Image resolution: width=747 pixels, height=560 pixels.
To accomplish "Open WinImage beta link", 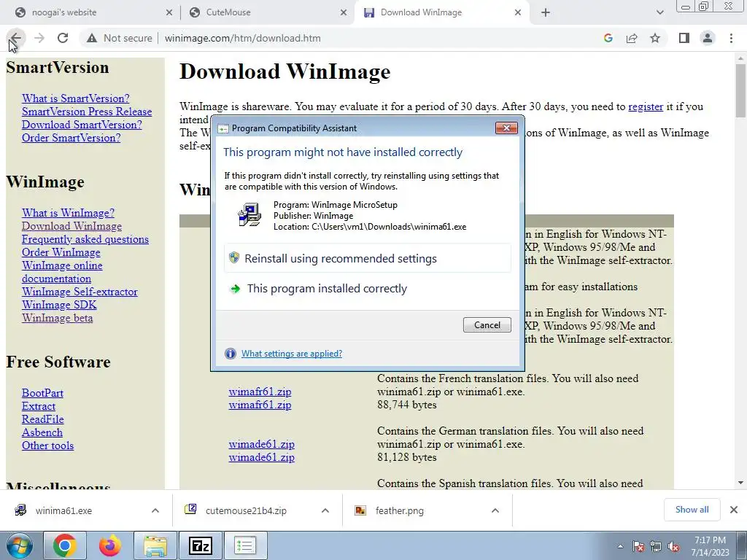I will coord(57,318).
